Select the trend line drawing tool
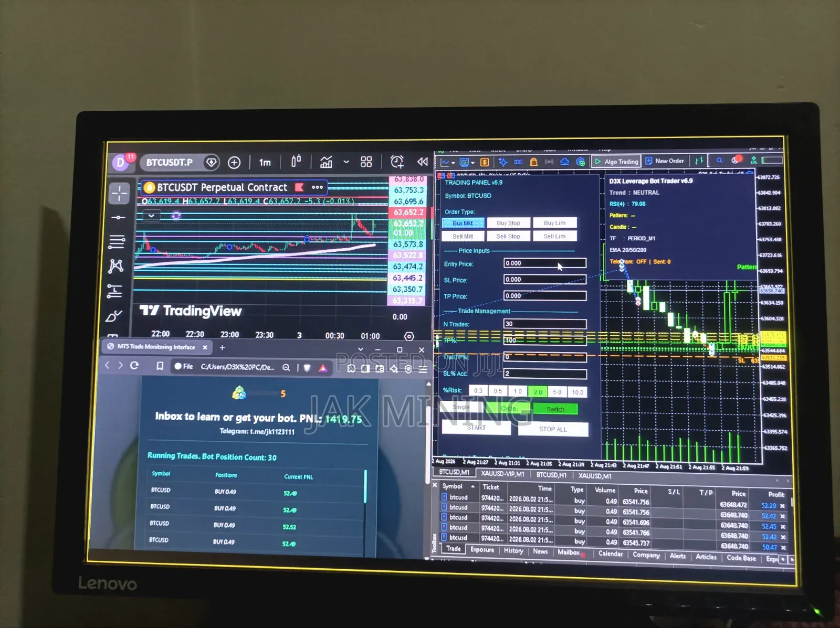840x628 pixels. coord(118,217)
